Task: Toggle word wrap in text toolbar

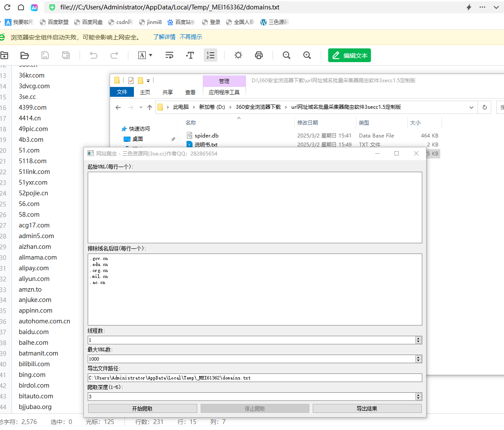Action: click(x=169, y=55)
